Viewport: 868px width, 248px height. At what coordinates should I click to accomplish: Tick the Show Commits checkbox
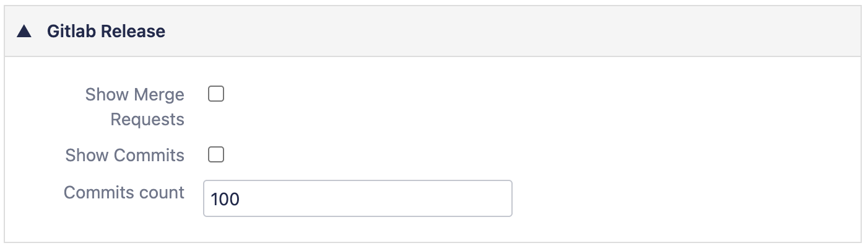[215, 155]
